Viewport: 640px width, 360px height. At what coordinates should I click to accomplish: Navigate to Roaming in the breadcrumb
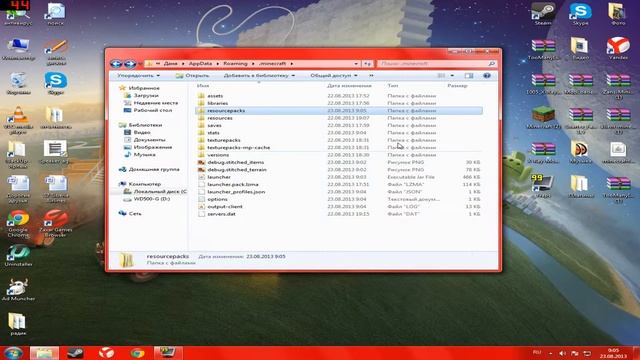click(x=236, y=64)
